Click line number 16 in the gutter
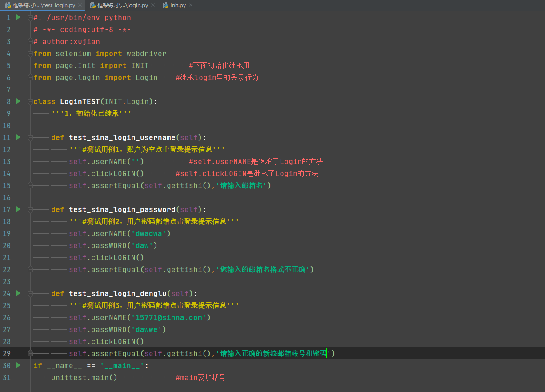 tap(6, 197)
